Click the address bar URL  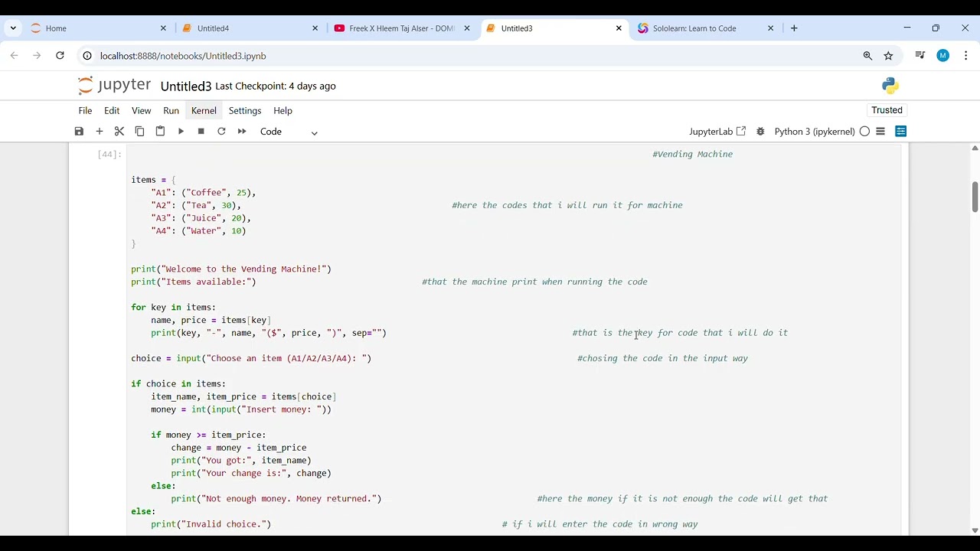pyautogui.click(x=183, y=56)
